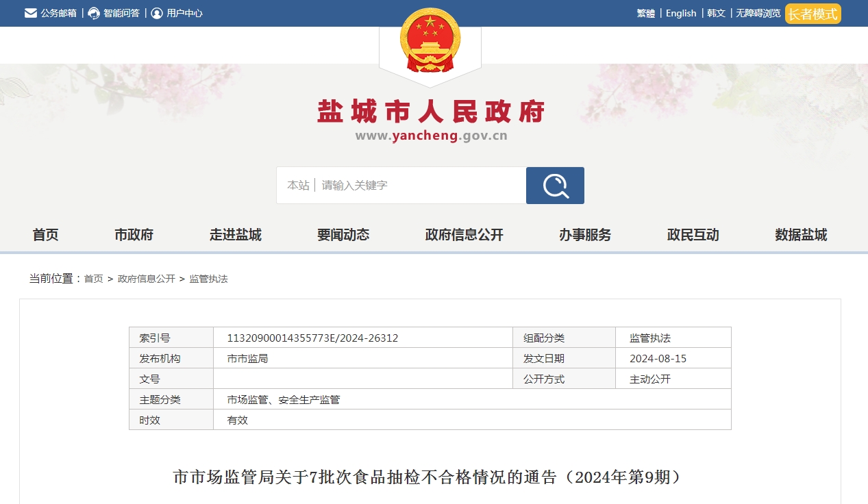The height and width of the screenshot is (504, 868).
Task: Click the 时效 label cell
Action: pos(171,420)
